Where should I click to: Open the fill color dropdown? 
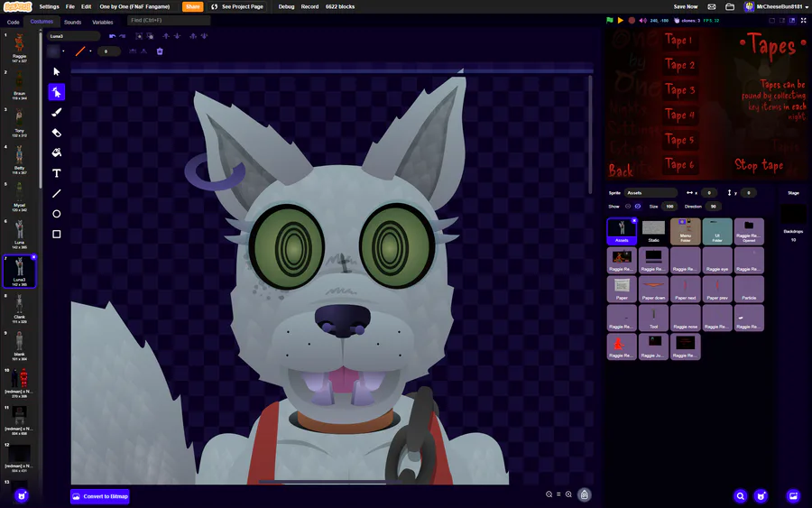pos(64,51)
